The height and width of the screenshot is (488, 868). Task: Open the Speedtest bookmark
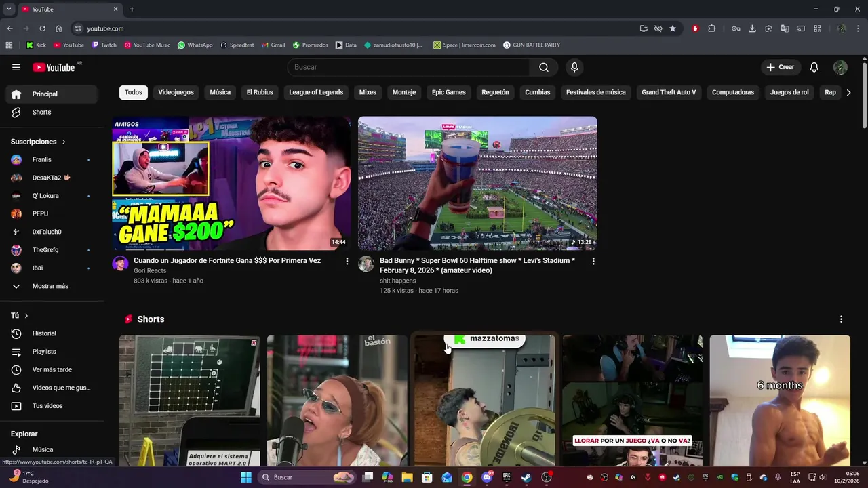click(237, 45)
